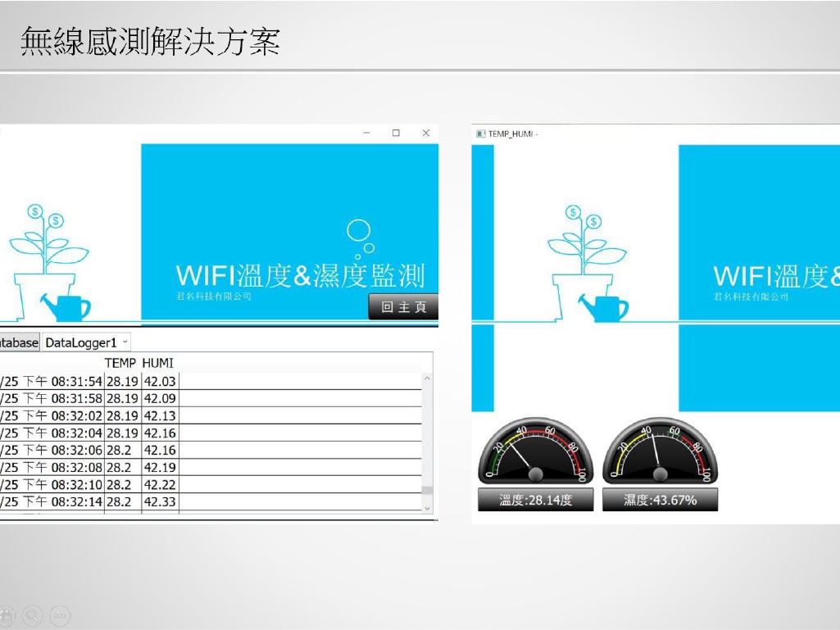Select the temperature gauge dial

[x=537, y=455]
